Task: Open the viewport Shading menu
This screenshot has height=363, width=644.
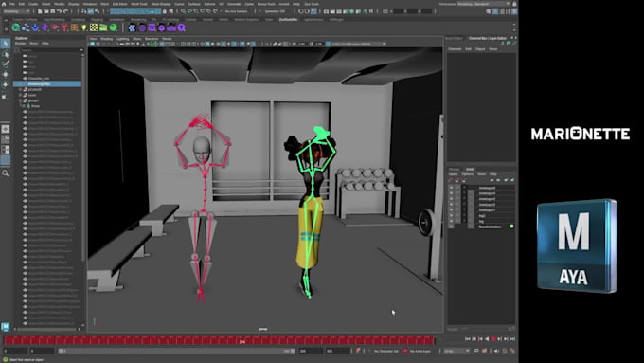Action: point(107,39)
